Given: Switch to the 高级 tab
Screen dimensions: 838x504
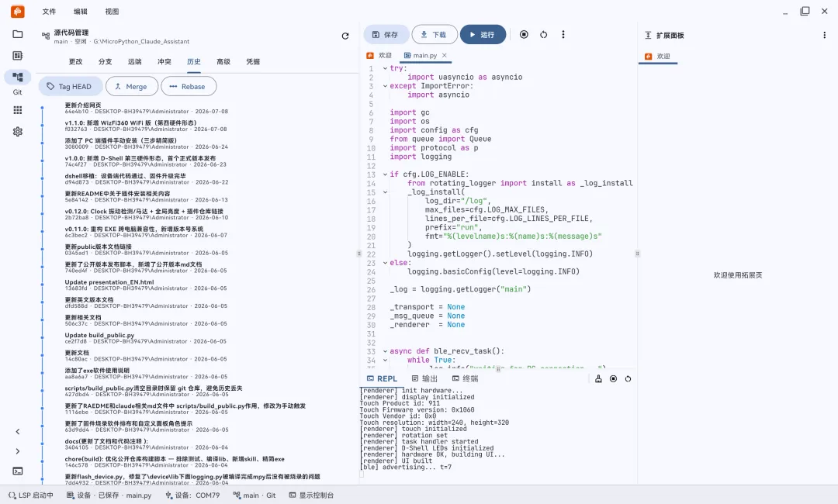Looking at the screenshot, I should click(x=223, y=61).
